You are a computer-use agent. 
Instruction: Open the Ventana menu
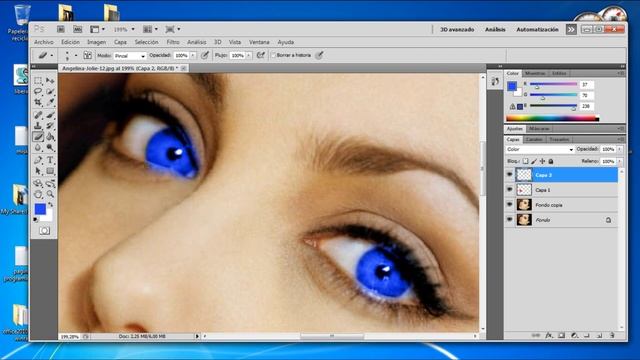click(259, 42)
